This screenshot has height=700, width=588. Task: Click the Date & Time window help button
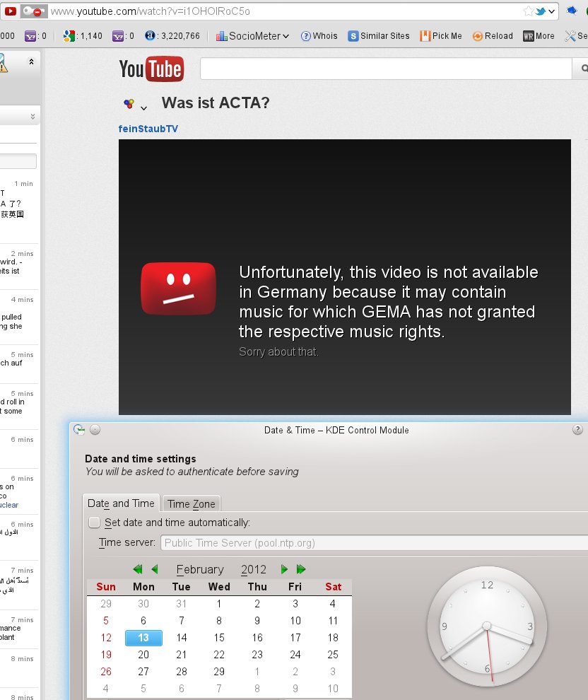[577, 429]
